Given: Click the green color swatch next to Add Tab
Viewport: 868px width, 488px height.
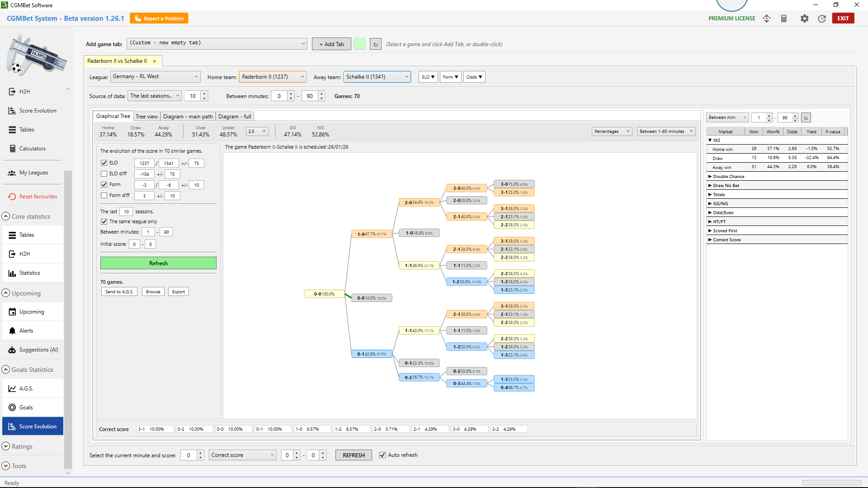Looking at the screenshot, I should click(359, 44).
